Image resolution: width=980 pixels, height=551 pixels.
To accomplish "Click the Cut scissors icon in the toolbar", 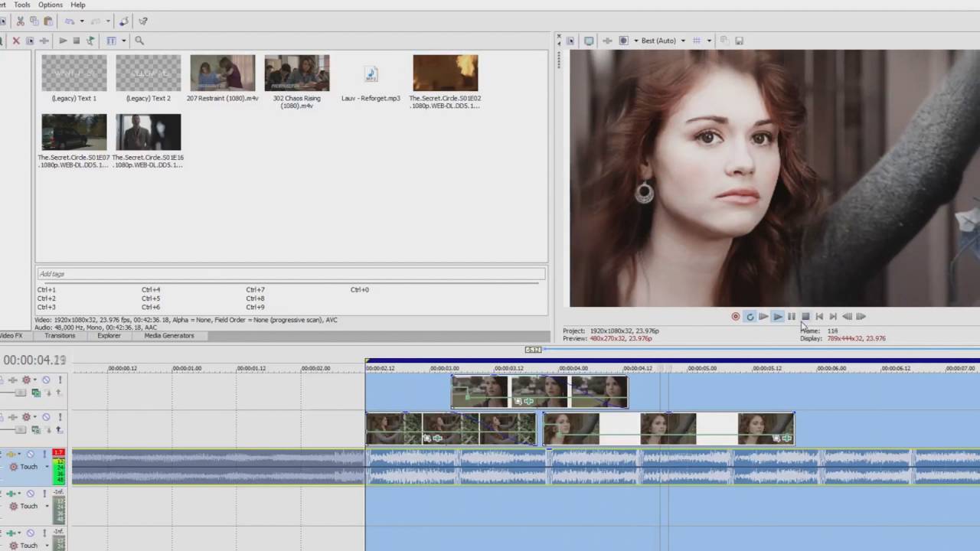I will [20, 21].
